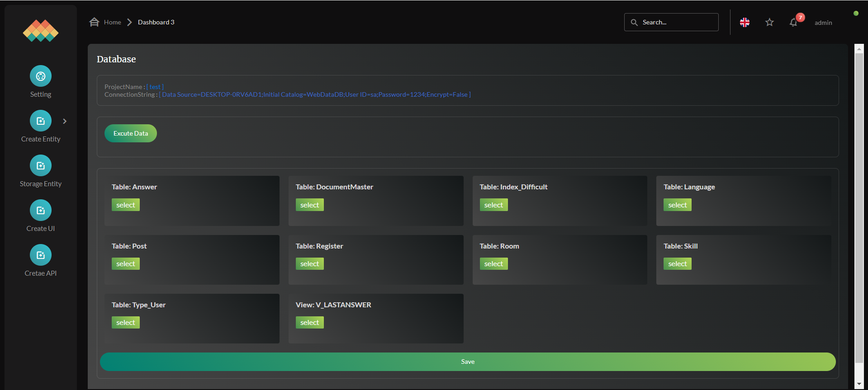Click the View: V_LASTANSWER title
Image resolution: width=868 pixels, height=390 pixels.
tap(333, 305)
